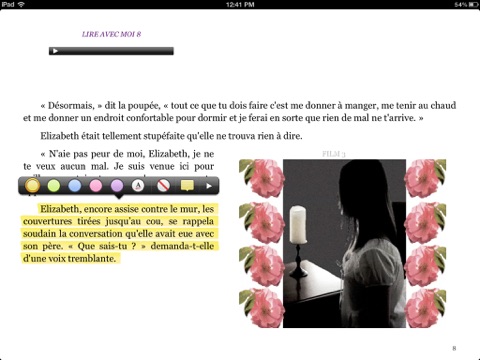Image resolution: width=480 pixels, height=360 pixels.
Task: Remove the highlight from the text
Action: click(x=163, y=186)
